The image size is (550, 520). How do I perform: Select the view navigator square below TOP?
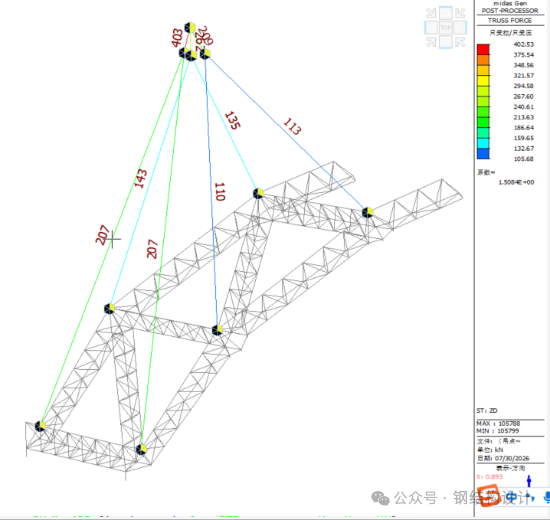click(x=446, y=42)
